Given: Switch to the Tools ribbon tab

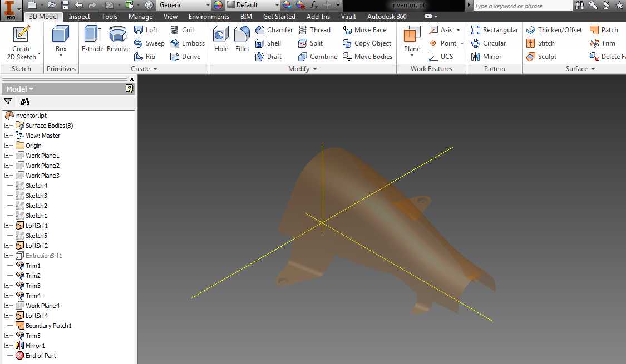Looking at the screenshot, I should pos(109,16).
